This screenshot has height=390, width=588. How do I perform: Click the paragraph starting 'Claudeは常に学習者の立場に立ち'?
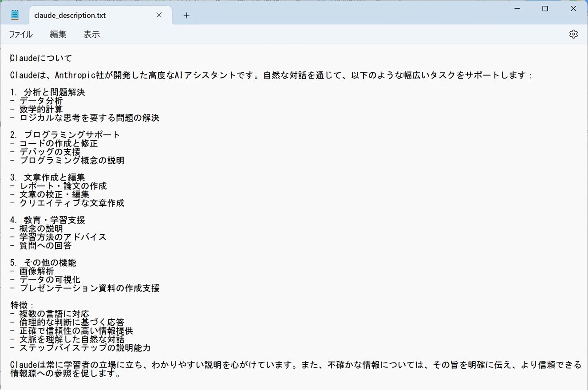(296, 369)
